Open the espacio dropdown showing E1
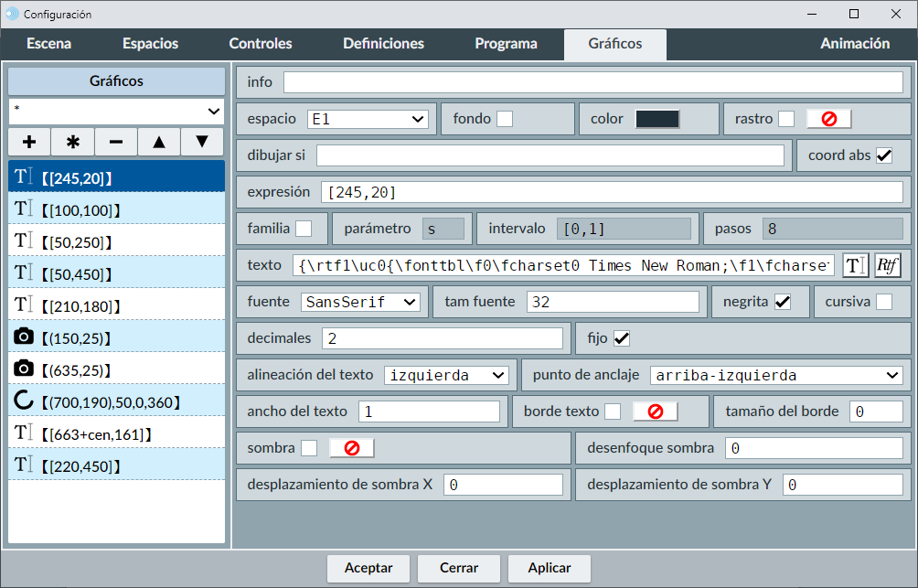Image resolution: width=918 pixels, height=588 pixels. (x=368, y=119)
